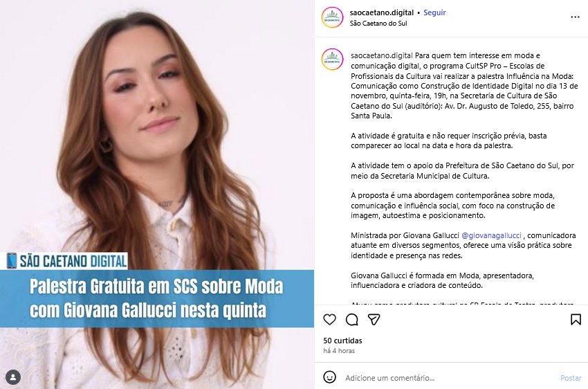Open the @giovanagallucci mention link
Viewport: 588px width, 389px height.
(x=491, y=235)
